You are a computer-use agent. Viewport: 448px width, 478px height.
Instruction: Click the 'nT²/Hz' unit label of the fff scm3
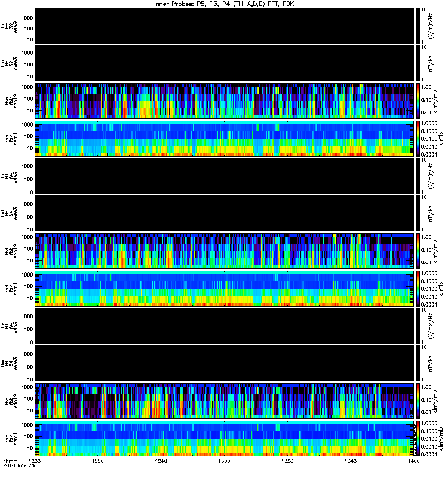(x=431, y=363)
